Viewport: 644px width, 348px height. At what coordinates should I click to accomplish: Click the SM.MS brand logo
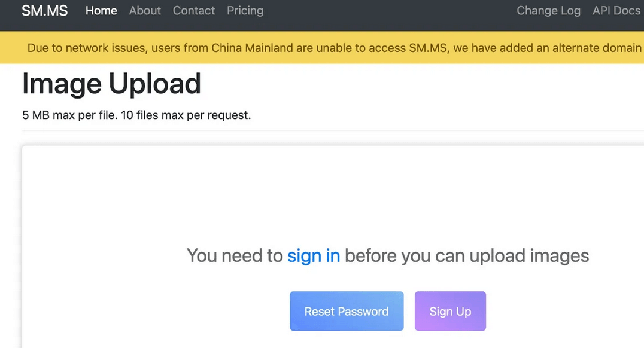click(44, 11)
